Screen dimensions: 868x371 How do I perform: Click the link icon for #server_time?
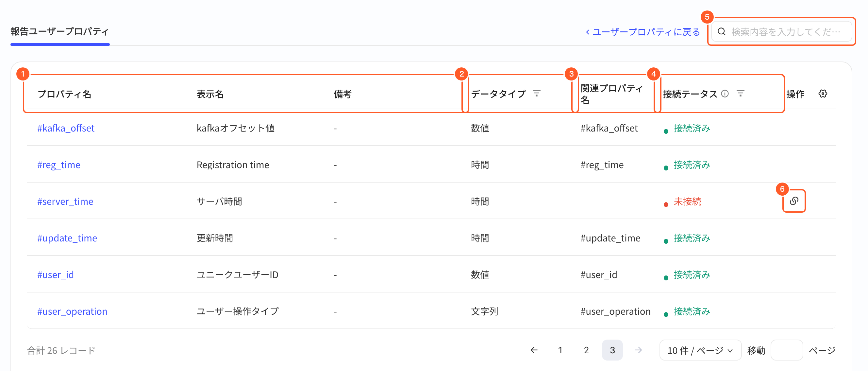coord(794,201)
